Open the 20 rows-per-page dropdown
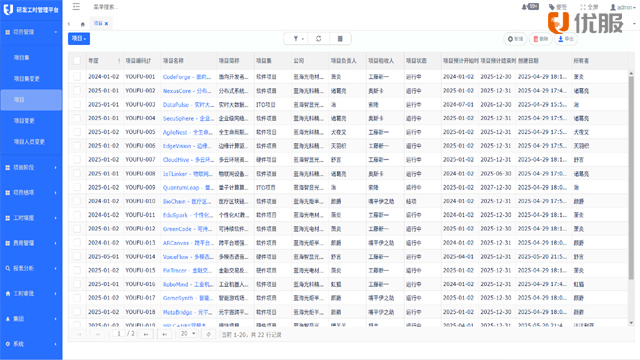Screen dimensions: 640x360 pyautogui.click(x=188, y=334)
